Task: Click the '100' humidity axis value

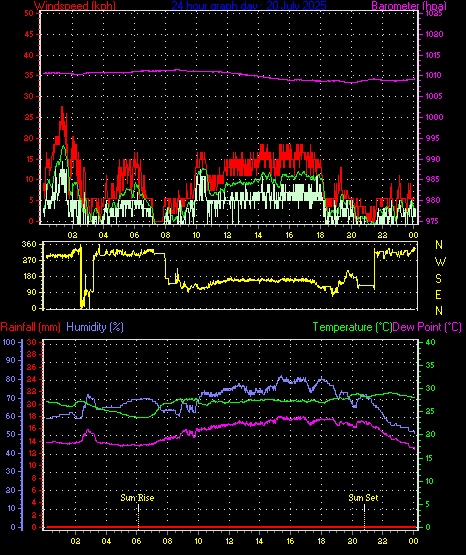Action: [9, 342]
